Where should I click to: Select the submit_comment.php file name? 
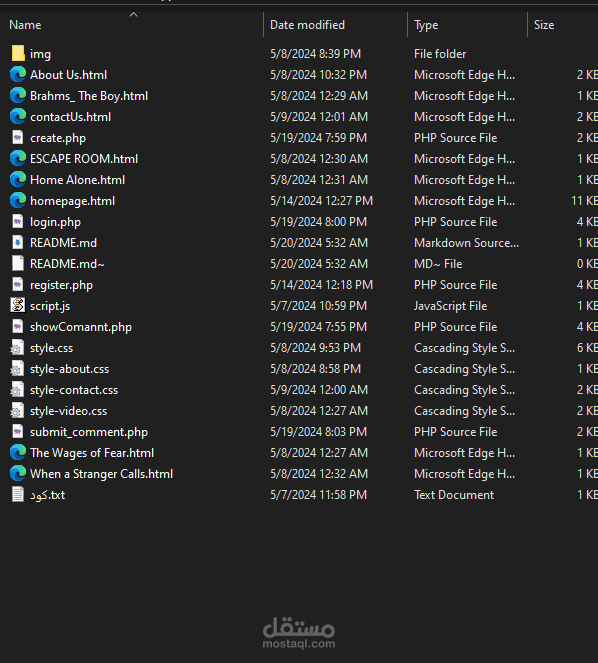click(x=89, y=432)
